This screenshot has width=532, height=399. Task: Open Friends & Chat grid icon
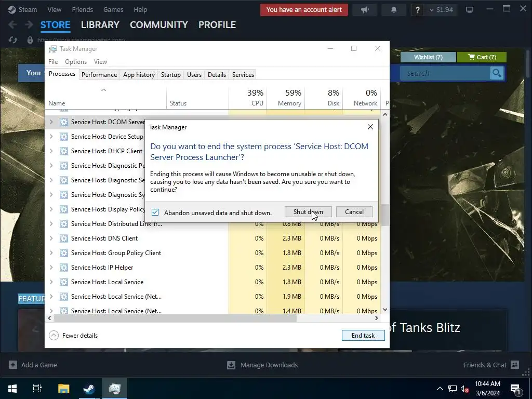pyautogui.click(x=515, y=365)
